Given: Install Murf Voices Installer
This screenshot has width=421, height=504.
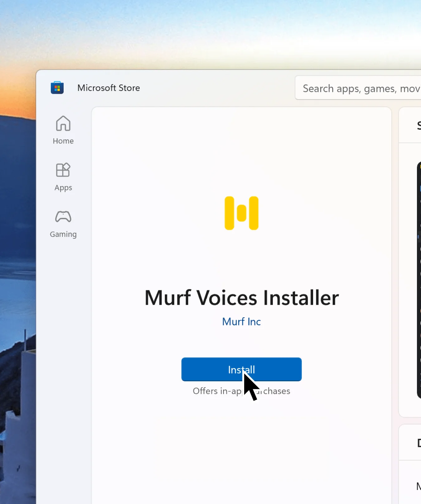Looking at the screenshot, I should pyautogui.click(x=241, y=369).
